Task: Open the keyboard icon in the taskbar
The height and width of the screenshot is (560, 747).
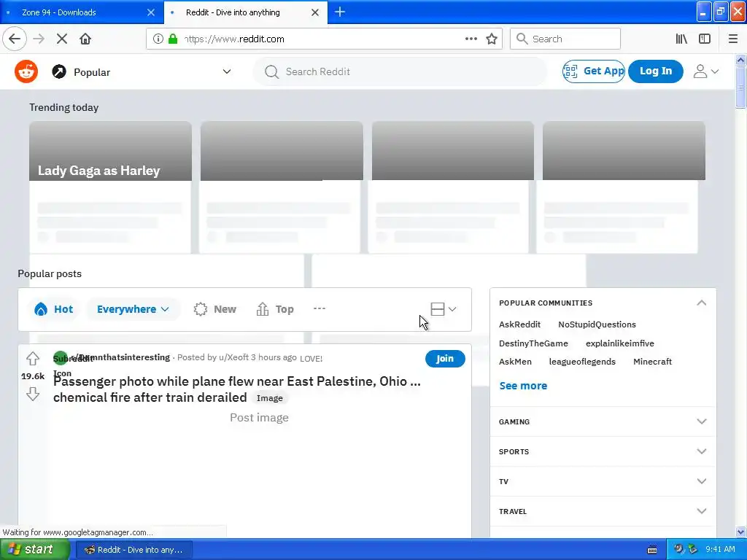Action: pos(652,550)
